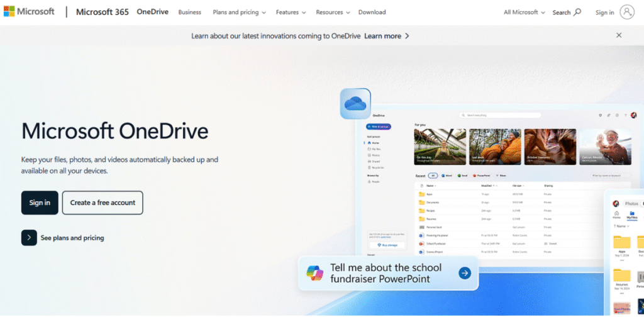The width and height of the screenshot is (644, 322).
Task: Select Home in the OneDrive mockup sidebar
Action: point(374,143)
